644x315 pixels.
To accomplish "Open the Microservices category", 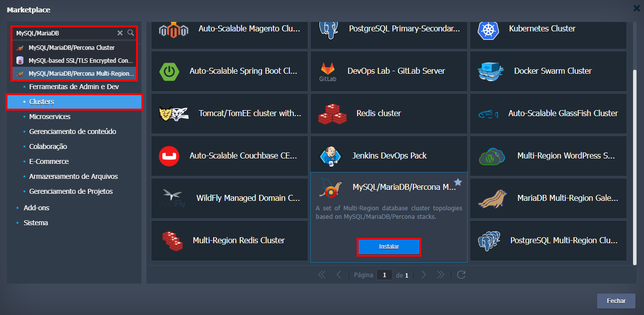I will tap(50, 117).
